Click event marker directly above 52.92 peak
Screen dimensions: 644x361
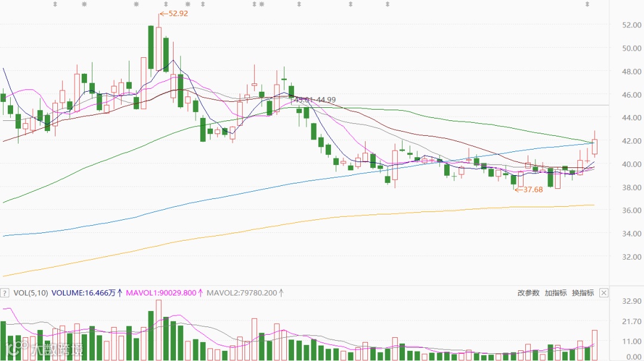(x=166, y=4)
